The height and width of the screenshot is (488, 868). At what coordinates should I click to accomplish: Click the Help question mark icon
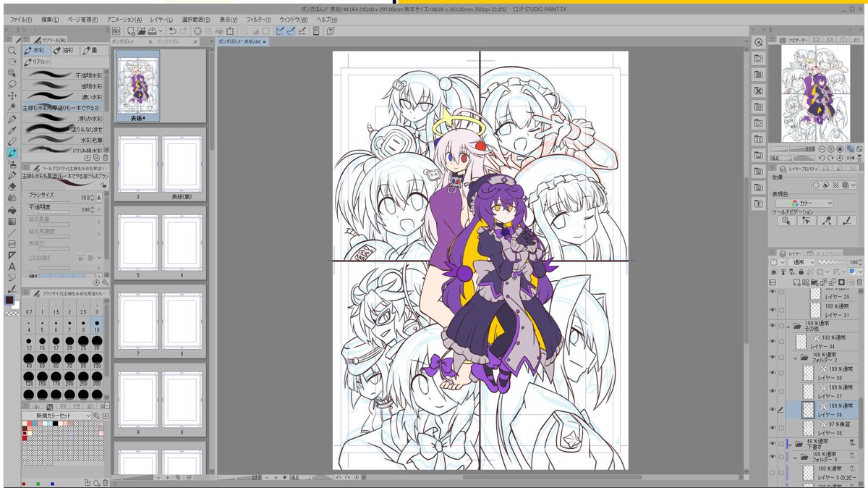click(x=330, y=31)
